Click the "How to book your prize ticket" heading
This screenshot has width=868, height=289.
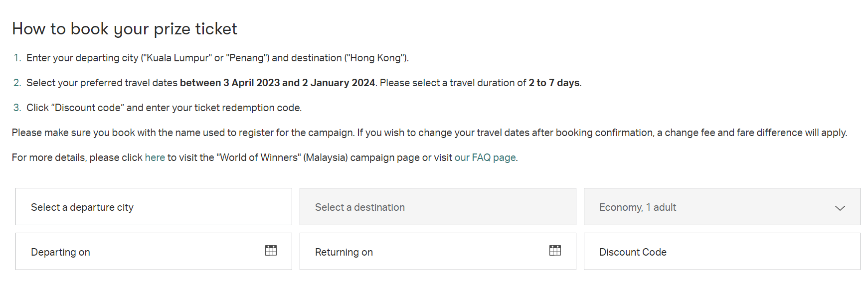[125, 29]
